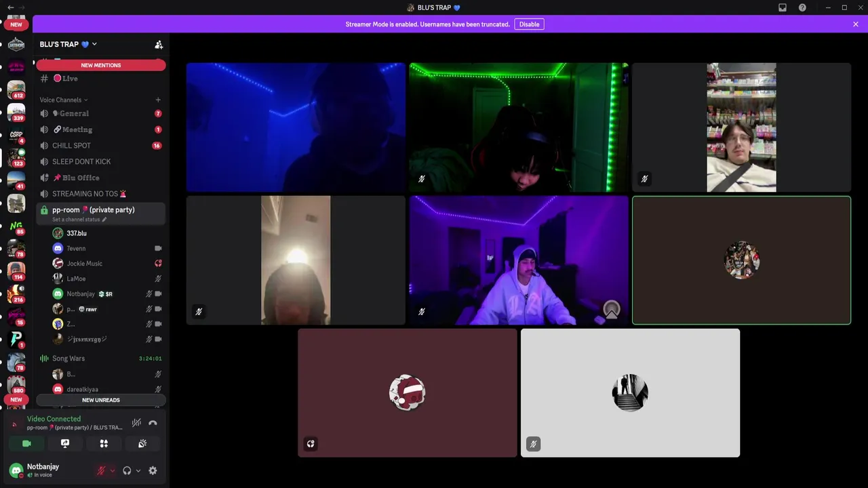This screenshot has height=488, width=868.
Task: Open microphone input options arrow
Action: (112, 470)
